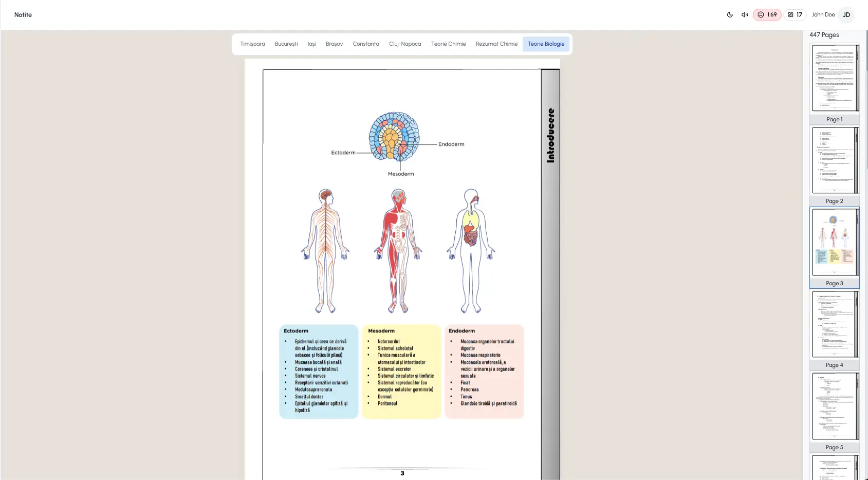
Task: Click the 'Endoderm' label on the embryo diagram
Action: [451, 144]
